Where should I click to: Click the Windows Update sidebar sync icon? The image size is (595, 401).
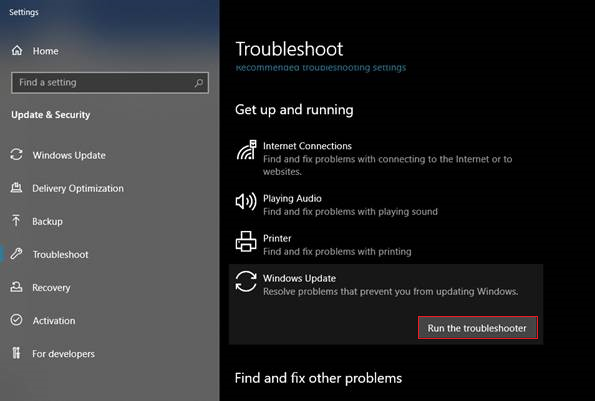(x=16, y=155)
